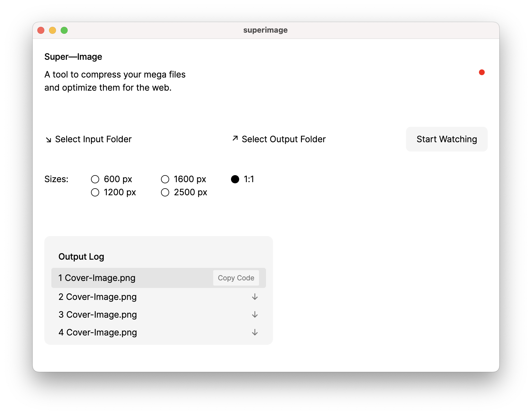This screenshot has width=532, height=415.
Task: Toggle the 1:1 size radio button
Action: click(x=235, y=179)
